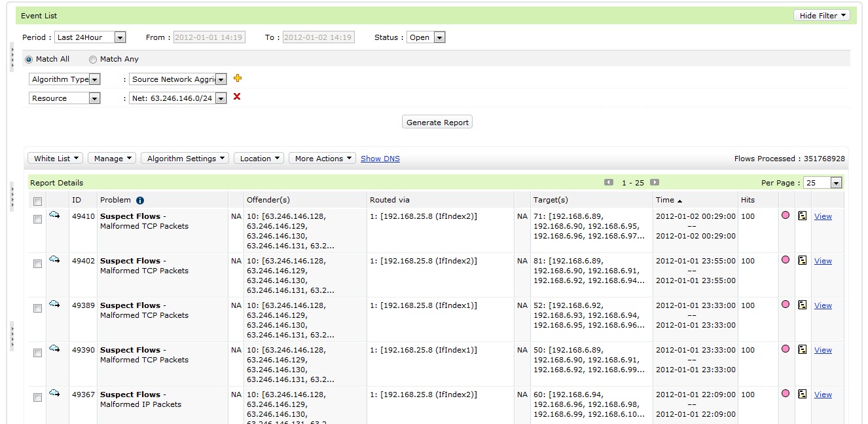Click the yellow plus add-filter icon

click(238, 79)
